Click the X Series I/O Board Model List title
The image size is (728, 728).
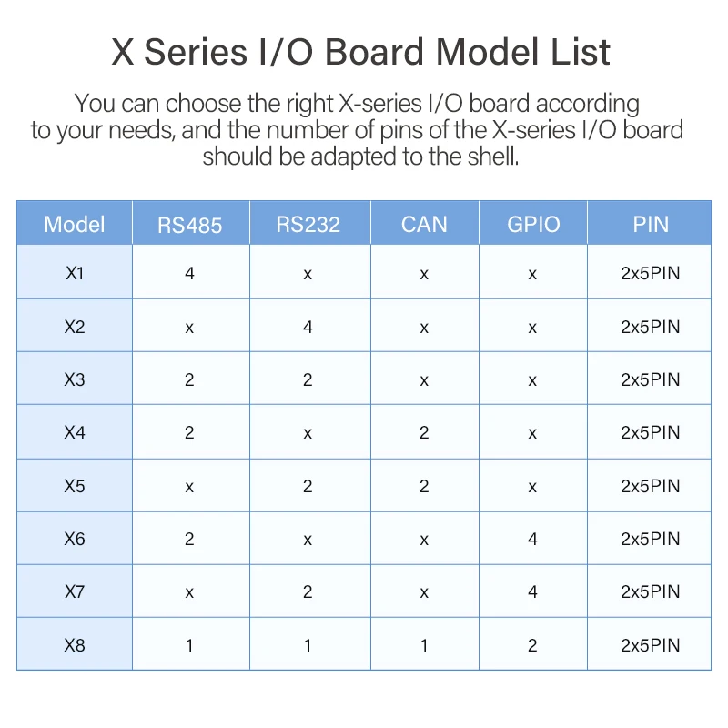point(361,52)
